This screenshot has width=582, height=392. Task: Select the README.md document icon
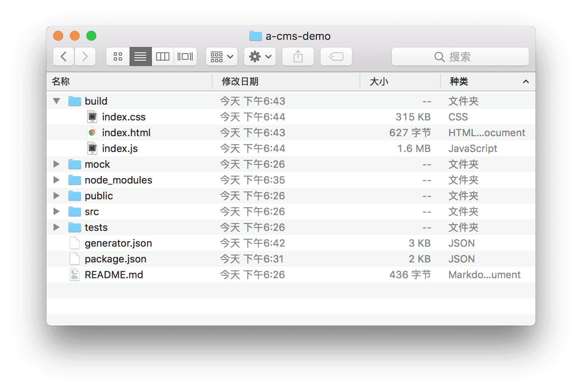(x=75, y=274)
